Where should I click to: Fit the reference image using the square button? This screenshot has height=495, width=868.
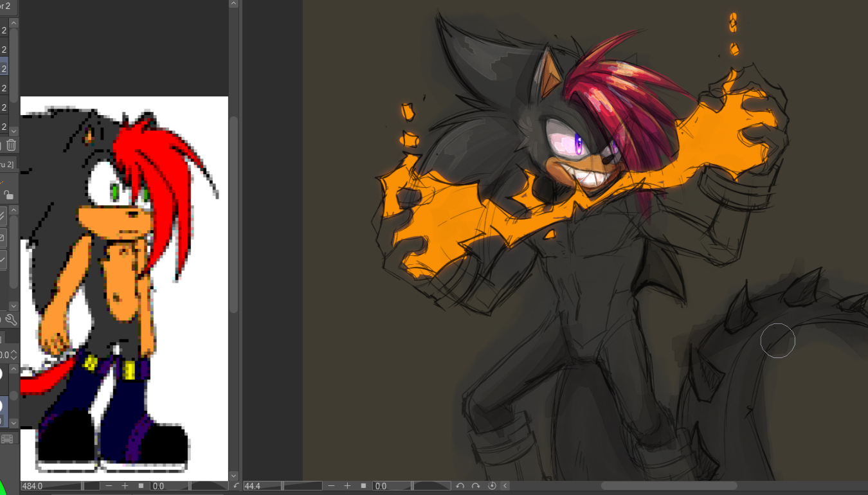(x=141, y=486)
